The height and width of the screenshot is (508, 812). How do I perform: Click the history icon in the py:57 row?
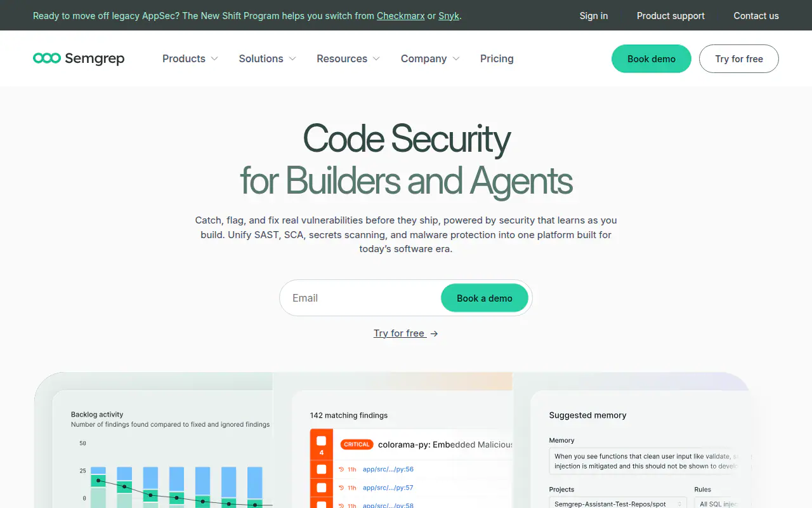[341, 488]
